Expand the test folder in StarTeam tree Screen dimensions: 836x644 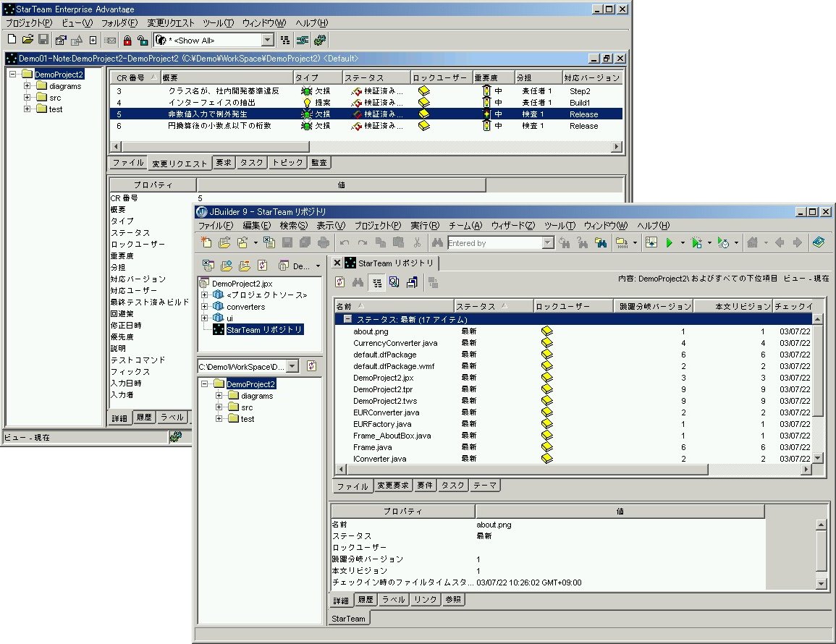28,109
